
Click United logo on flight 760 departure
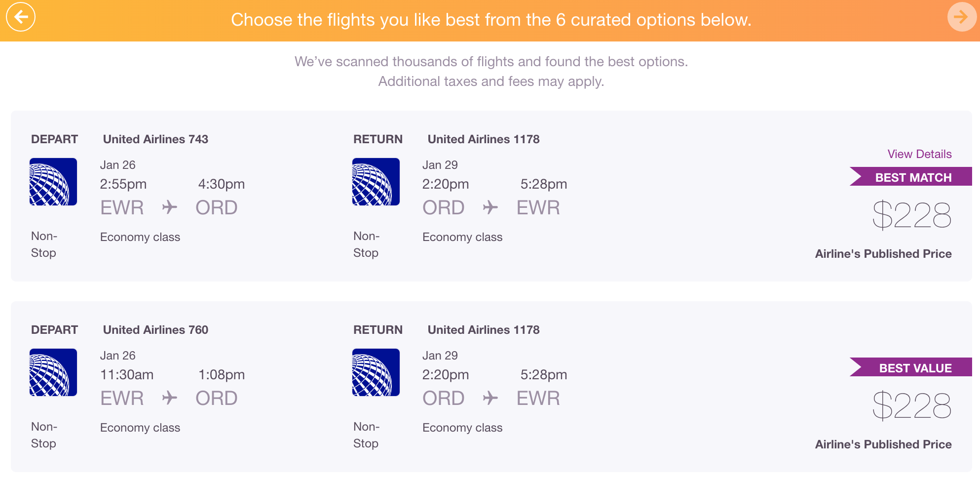coord(53,372)
